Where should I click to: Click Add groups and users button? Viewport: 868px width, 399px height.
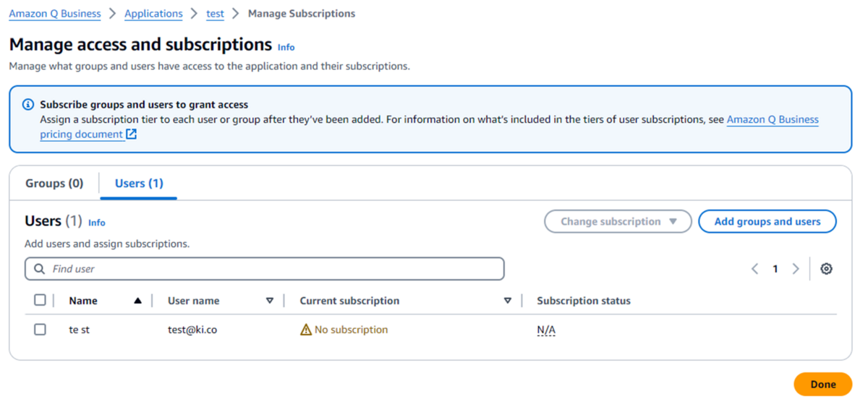pos(767,222)
